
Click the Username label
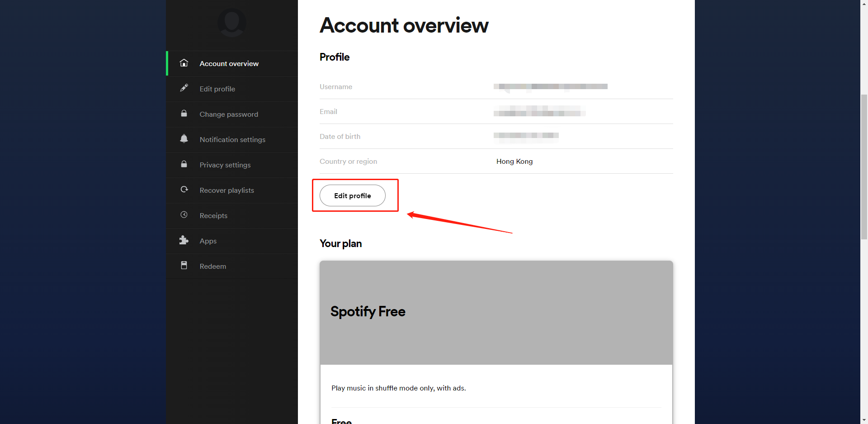click(336, 87)
